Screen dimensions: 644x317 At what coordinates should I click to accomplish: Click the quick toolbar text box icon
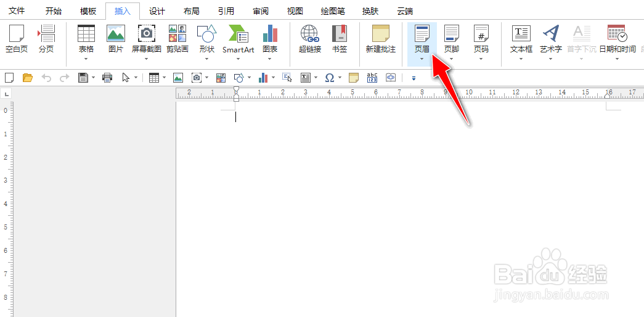click(x=306, y=77)
